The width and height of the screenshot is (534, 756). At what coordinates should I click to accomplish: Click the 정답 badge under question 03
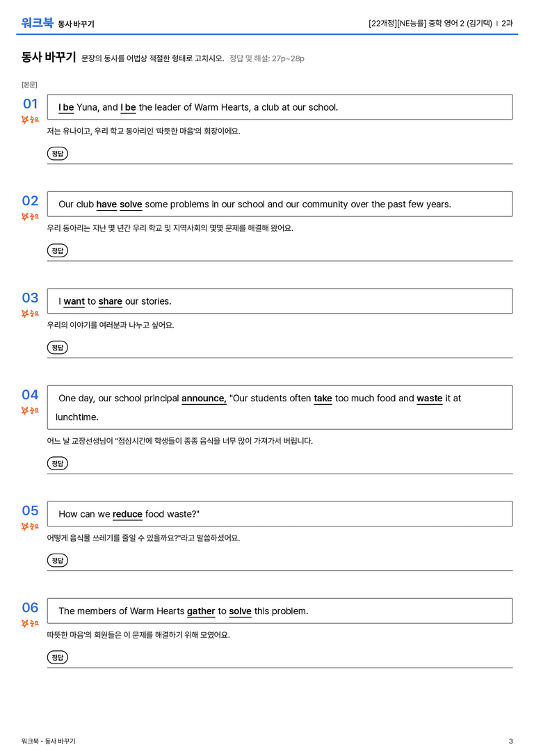pyautogui.click(x=57, y=347)
